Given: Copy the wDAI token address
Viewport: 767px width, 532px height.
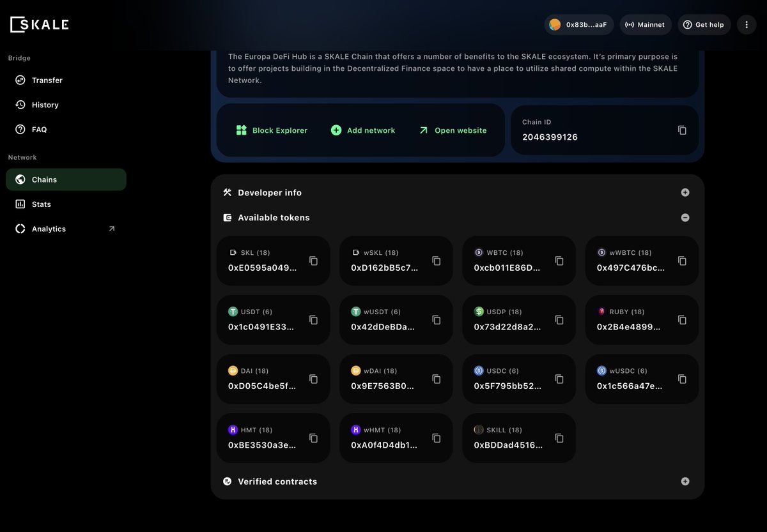Looking at the screenshot, I should (x=436, y=379).
